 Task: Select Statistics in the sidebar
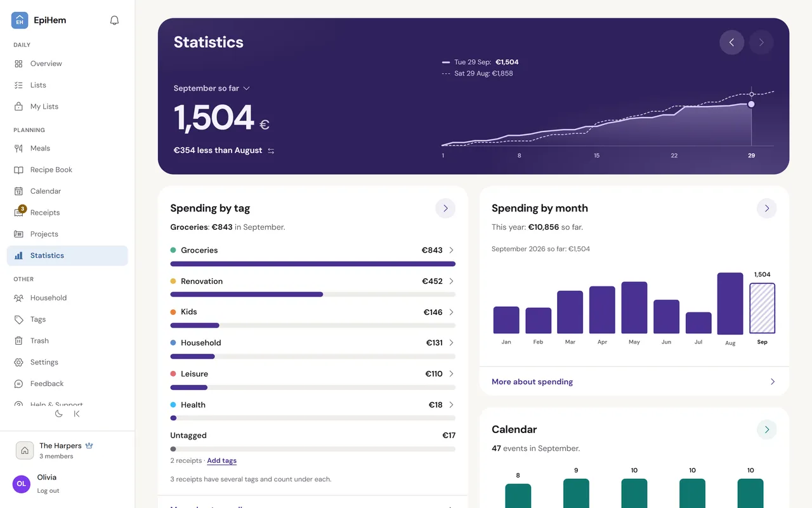67,255
